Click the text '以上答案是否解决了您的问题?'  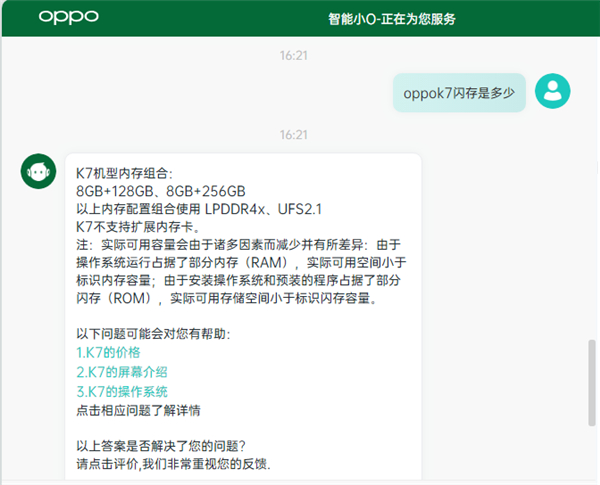[161, 446]
